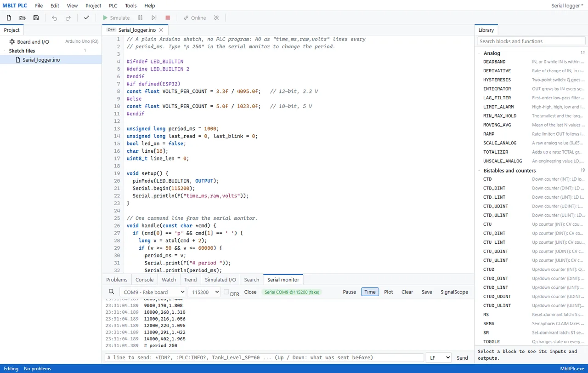
Task: Go Online with the link icon
Action: point(195,18)
